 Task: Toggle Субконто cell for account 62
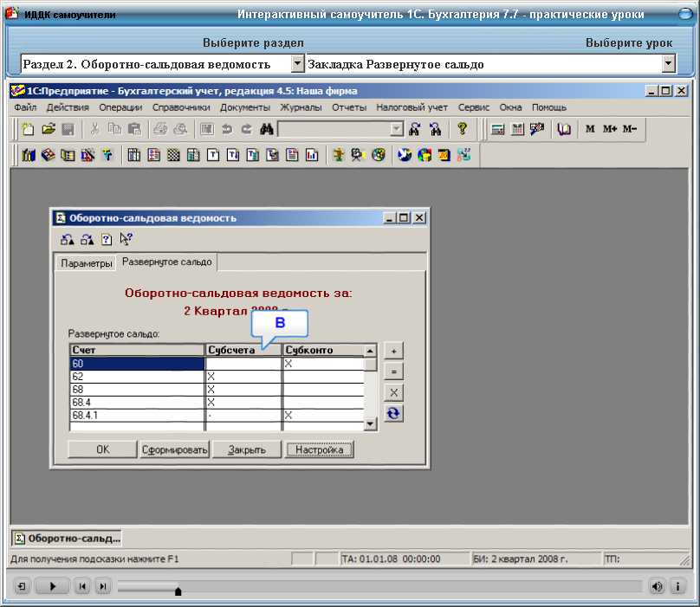[324, 377]
